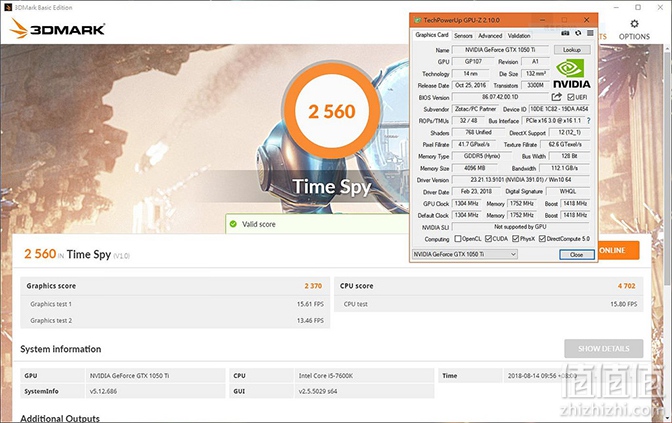Click the Driver Date Feb 23, 2018 field
Screen dimensions: 672x423
[x=476, y=192]
